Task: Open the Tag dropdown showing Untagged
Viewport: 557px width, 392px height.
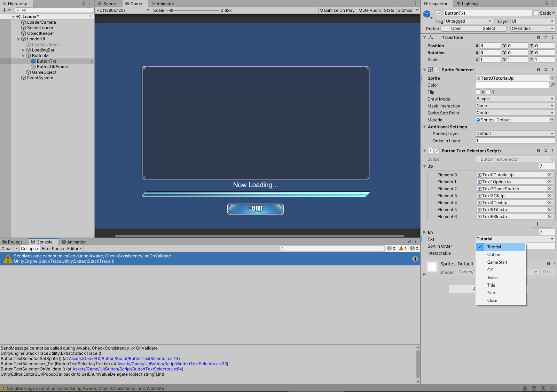Action: [x=469, y=21]
